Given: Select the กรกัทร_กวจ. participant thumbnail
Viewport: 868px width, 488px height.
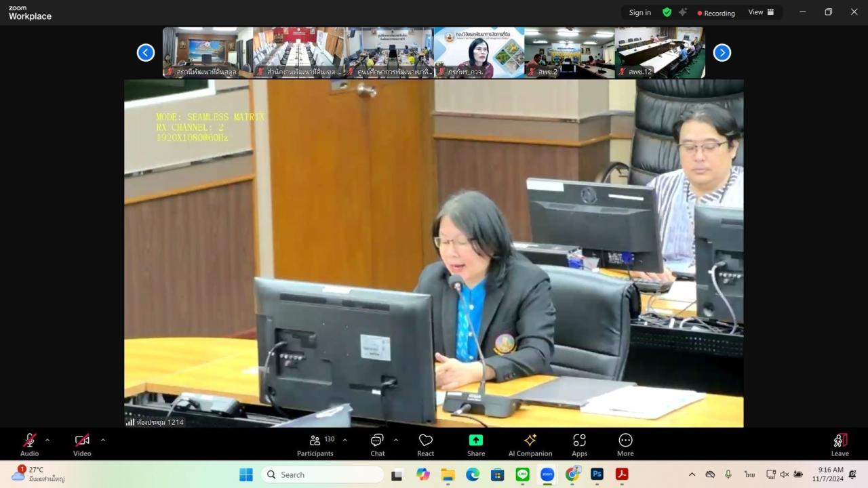Looking at the screenshot, I should (x=479, y=53).
